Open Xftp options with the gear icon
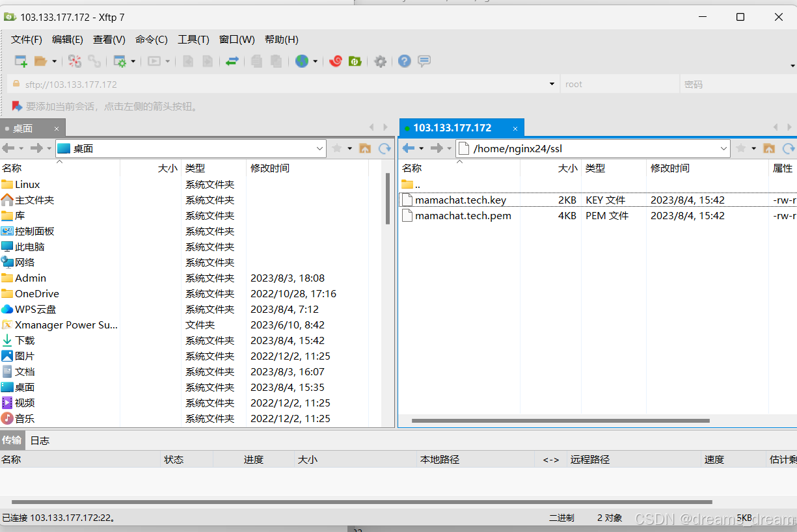The image size is (797, 532). 381,60
